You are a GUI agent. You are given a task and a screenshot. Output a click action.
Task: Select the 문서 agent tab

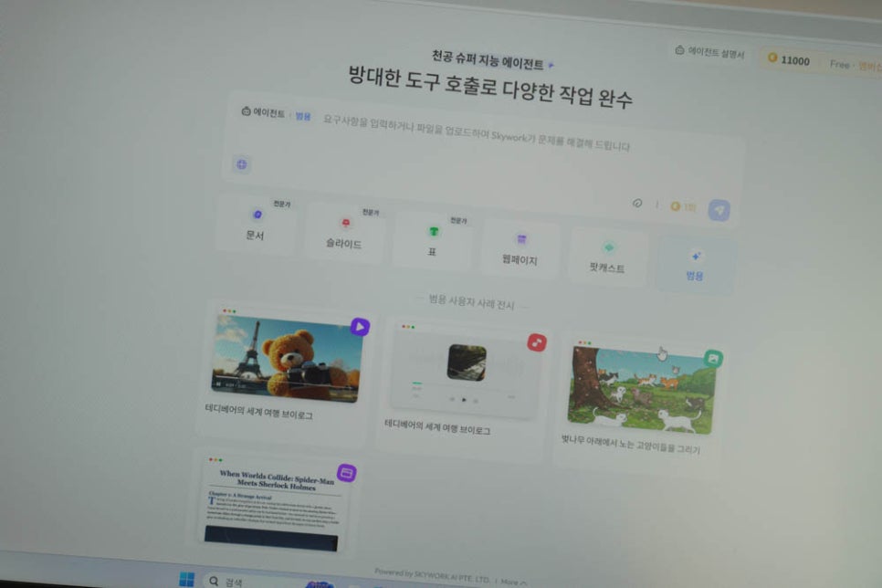click(x=256, y=225)
